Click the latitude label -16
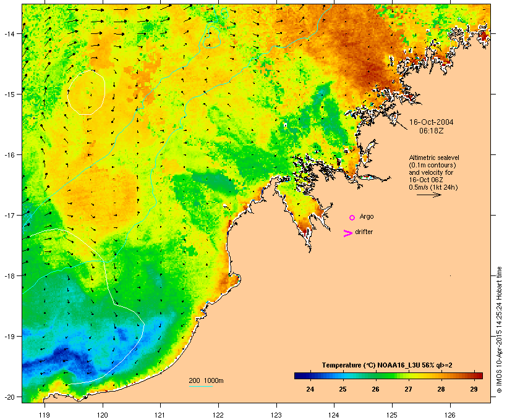The height and width of the screenshot is (420, 507). (9, 155)
